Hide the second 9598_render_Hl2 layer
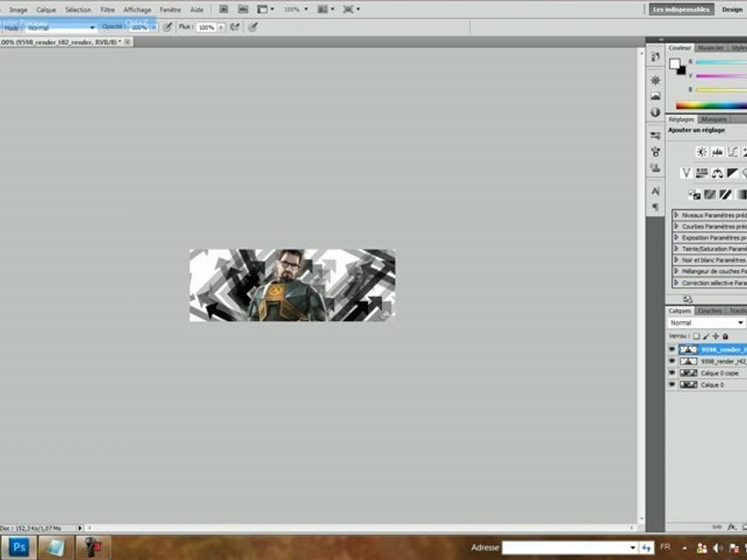 click(672, 362)
